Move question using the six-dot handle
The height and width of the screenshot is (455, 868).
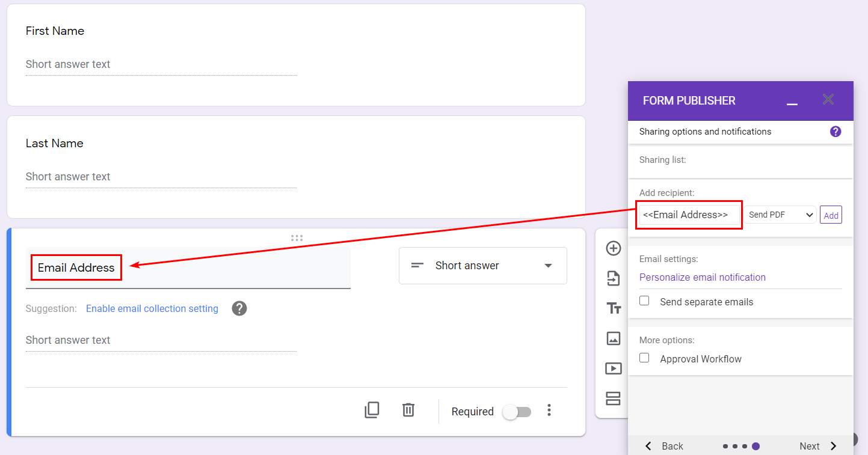(x=297, y=238)
